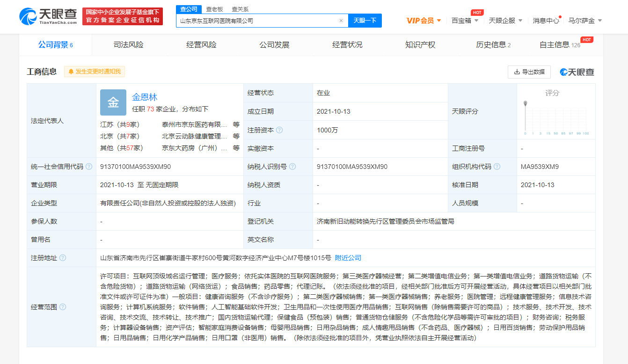This screenshot has height=364, width=628.
Task: Click help icon beside 组织机构代码
Action: (x=497, y=167)
